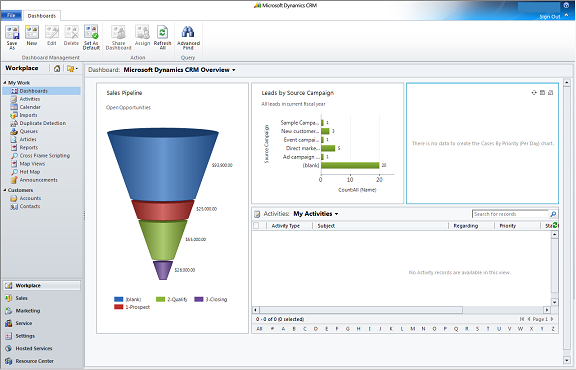
Task: Filter activities by All
Action: [x=259, y=328]
